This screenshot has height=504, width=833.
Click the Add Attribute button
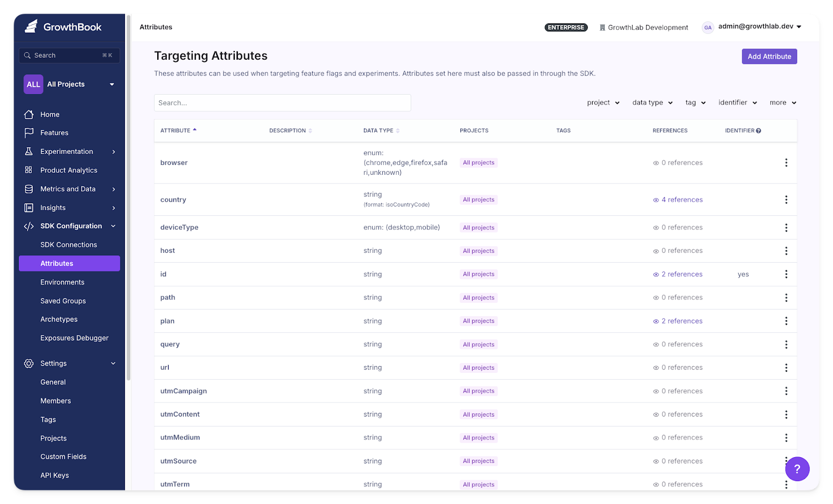769,57
